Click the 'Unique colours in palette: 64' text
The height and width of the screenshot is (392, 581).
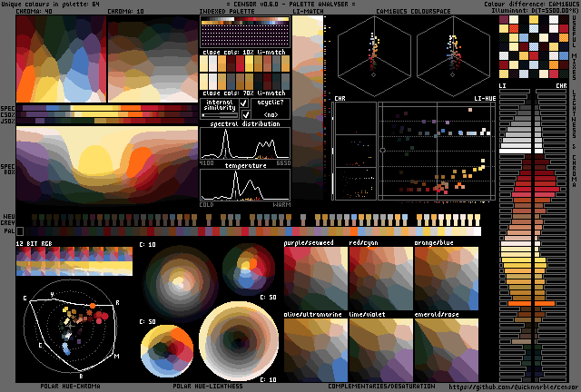(x=50, y=4)
